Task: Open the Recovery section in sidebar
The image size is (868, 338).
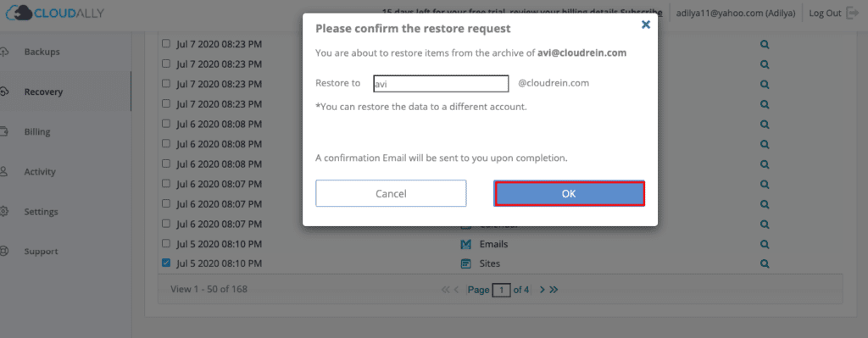Action: click(x=43, y=91)
